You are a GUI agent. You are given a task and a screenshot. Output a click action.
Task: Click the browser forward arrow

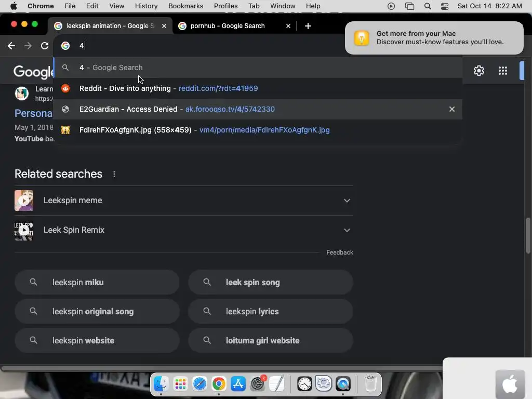point(28,46)
